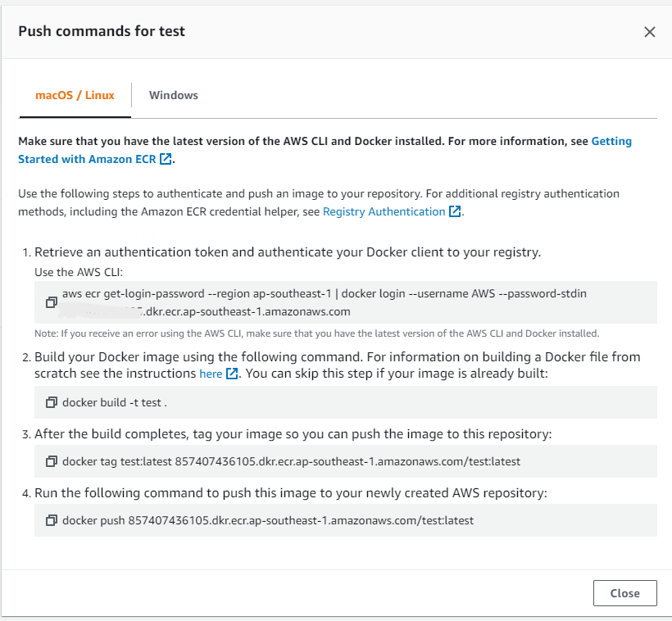Click the Push commands for test dialog title
This screenshot has height=621, width=672.
click(x=102, y=31)
